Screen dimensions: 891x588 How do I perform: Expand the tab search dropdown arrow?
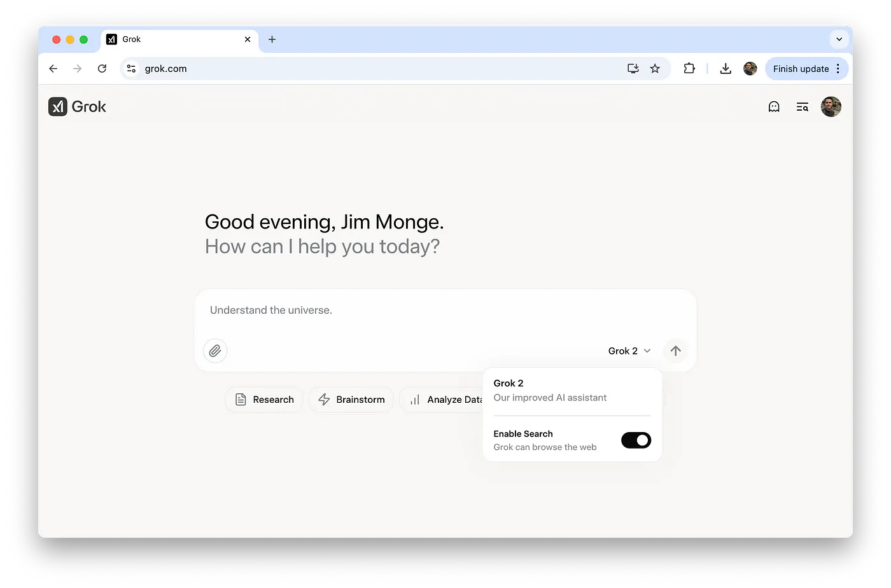(839, 39)
